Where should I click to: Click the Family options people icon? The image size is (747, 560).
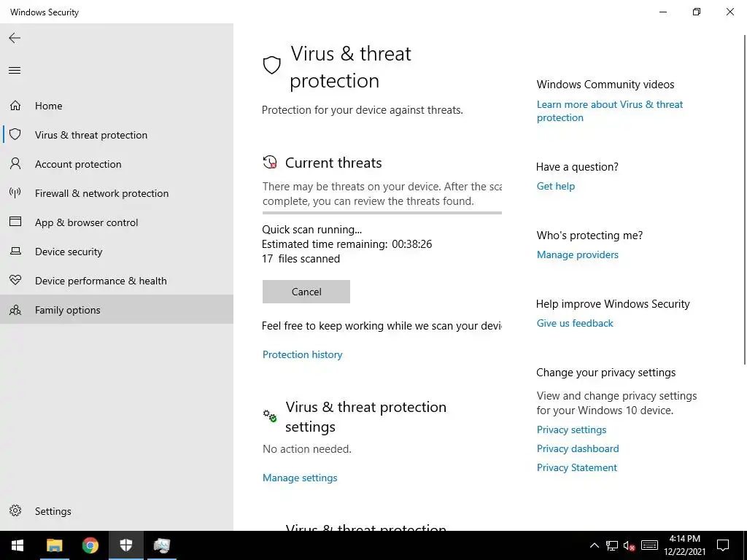click(x=15, y=310)
